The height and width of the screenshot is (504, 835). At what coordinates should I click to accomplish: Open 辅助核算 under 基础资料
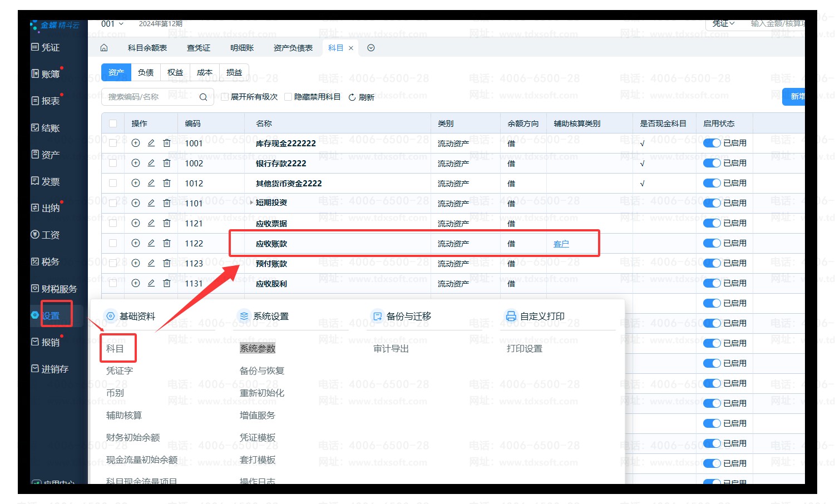pyautogui.click(x=124, y=416)
